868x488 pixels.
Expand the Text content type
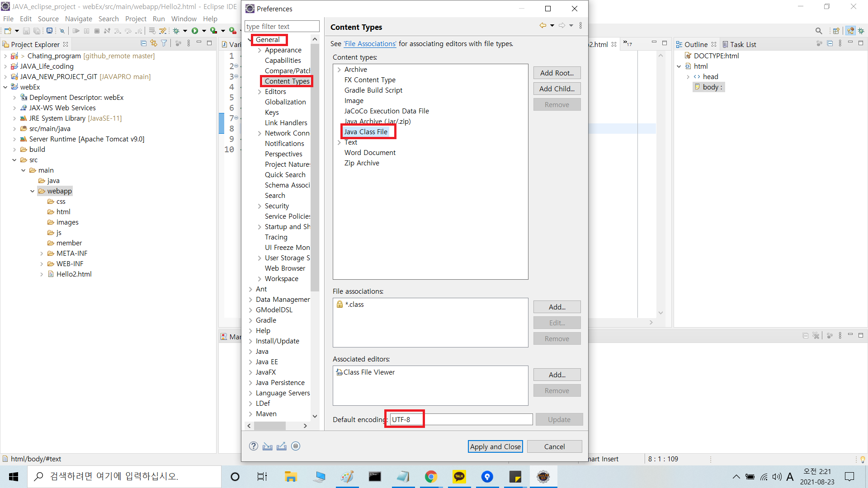[x=339, y=142]
